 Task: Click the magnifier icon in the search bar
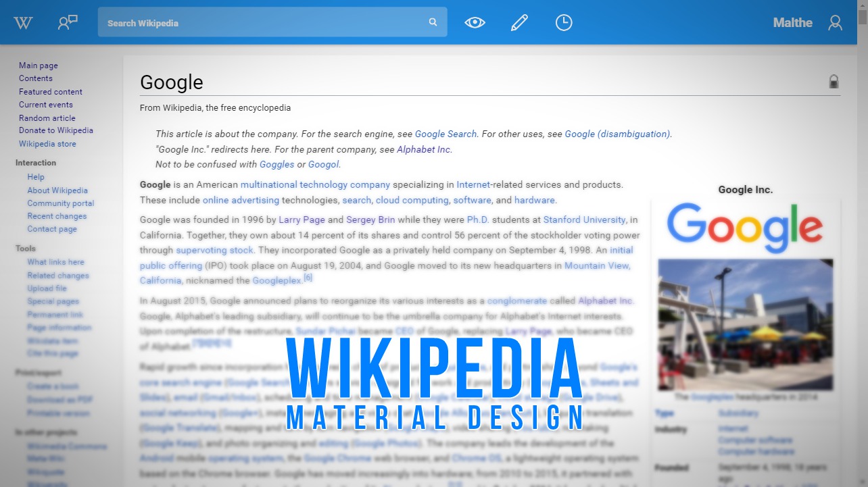click(x=432, y=22)
